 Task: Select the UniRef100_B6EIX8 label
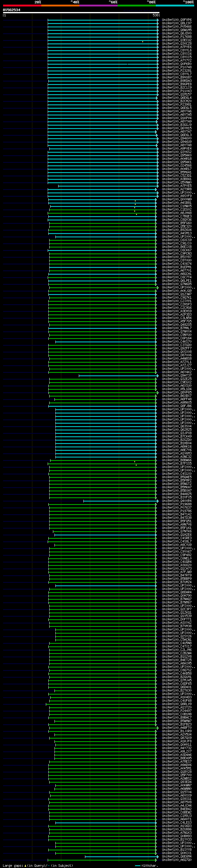coord(176,247)
